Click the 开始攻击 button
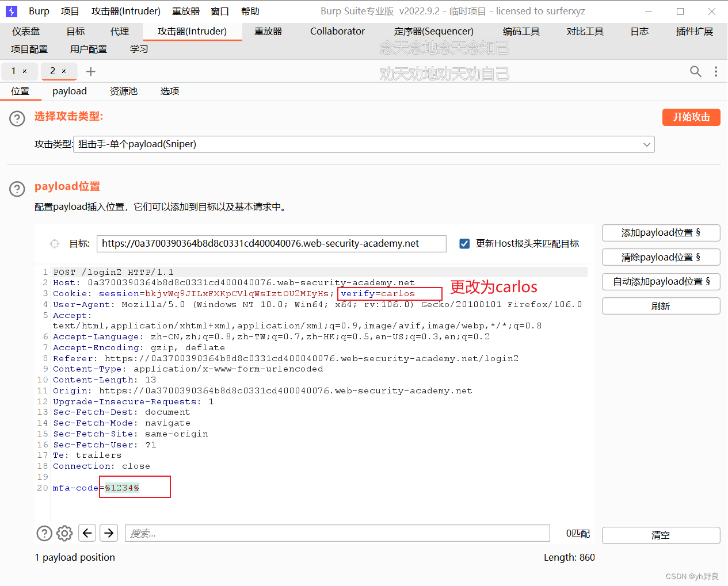The height and width of the screenshot is (586, 728). [691, 117]
